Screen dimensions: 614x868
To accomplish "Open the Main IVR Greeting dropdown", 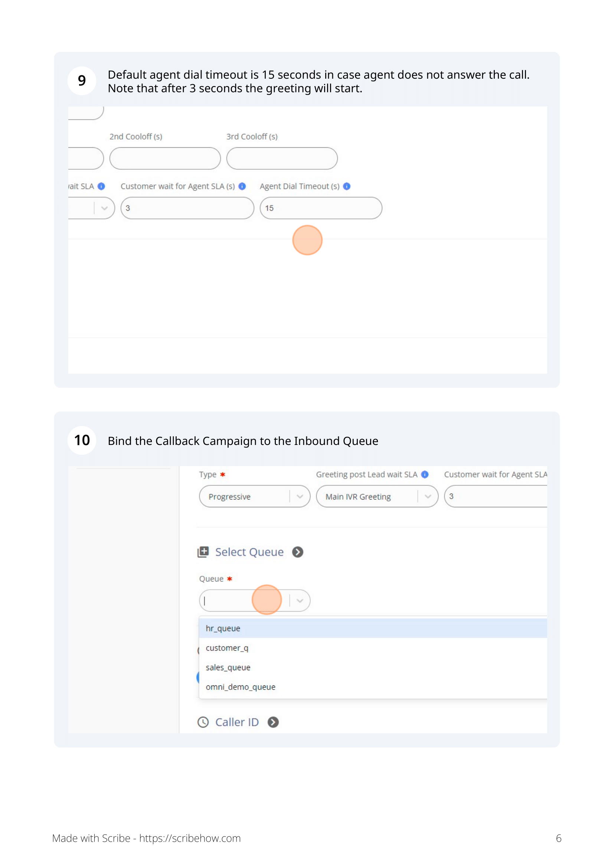I will pyautogui.click(x=377, y=497).
